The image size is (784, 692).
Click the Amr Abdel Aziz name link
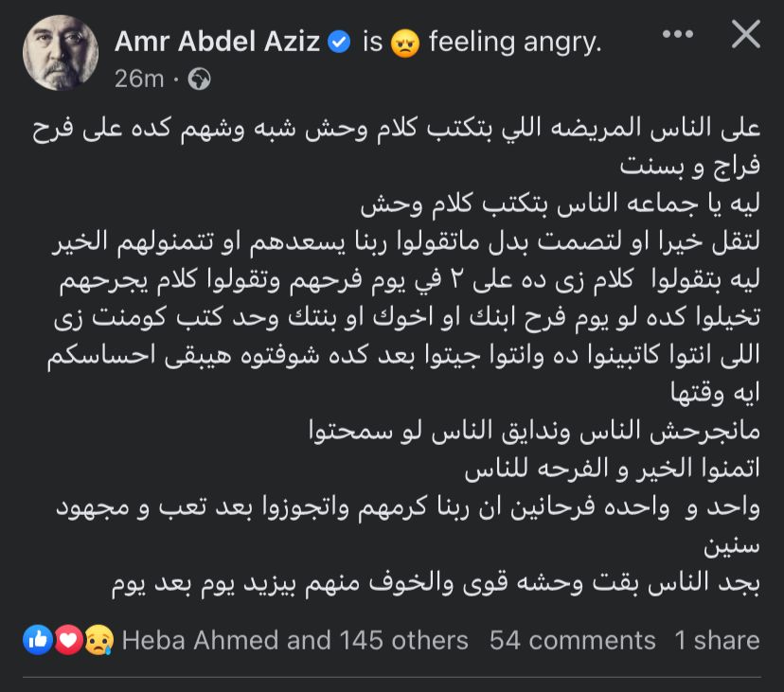click(x=217, y=42)
